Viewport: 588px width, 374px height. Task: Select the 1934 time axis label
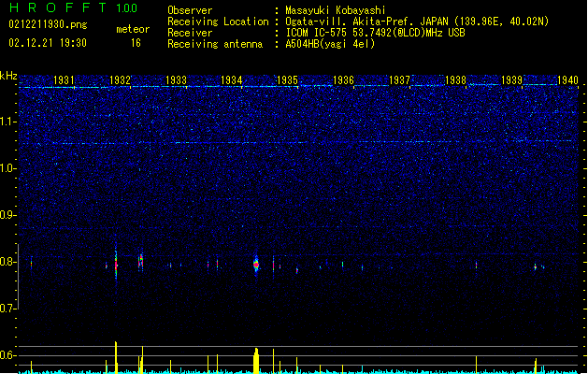click(232, 80)
